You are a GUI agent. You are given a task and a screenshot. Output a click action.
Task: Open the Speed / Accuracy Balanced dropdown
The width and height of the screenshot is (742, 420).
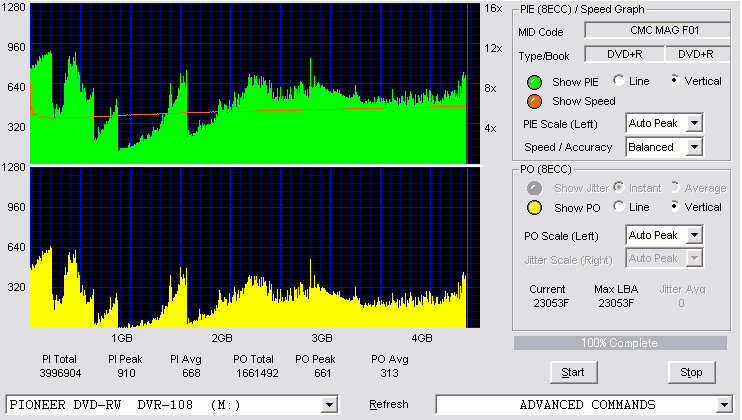pyautogui.click(x=694, y=147)
